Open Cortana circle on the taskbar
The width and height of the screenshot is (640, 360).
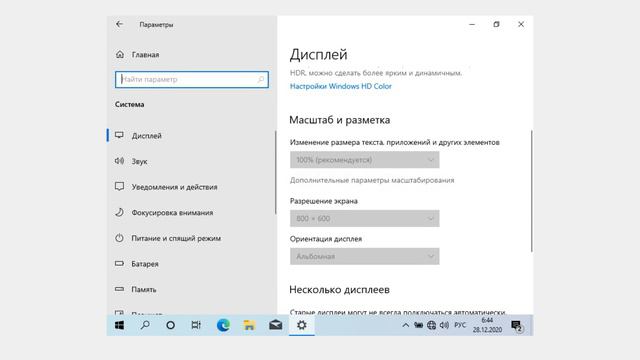point(171,325)
